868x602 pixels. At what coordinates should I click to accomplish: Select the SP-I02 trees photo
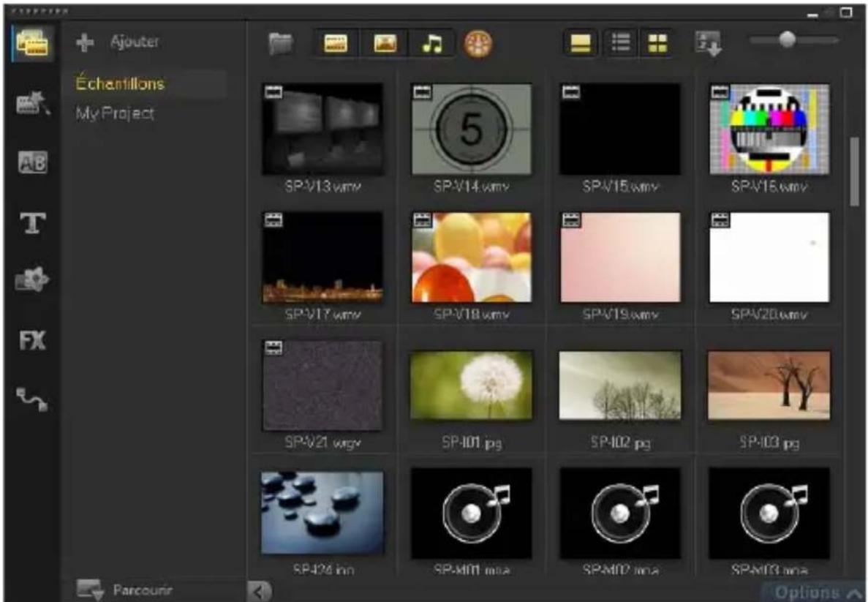(620, 385)
